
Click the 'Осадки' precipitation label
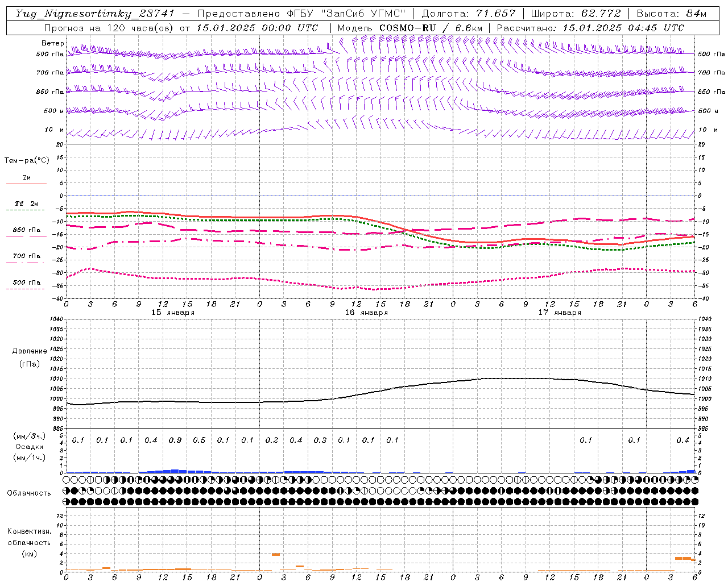[30, 447]
